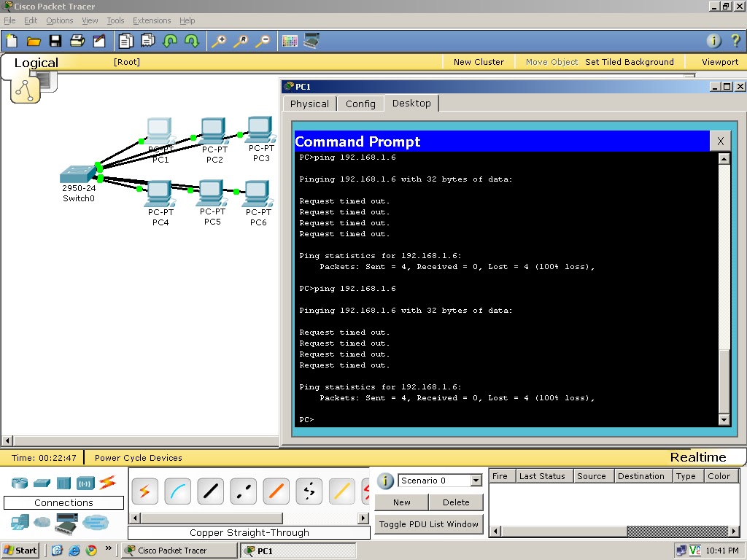Select the Console cable connection icon
The image size is (747, 560).
coord(177,490)
